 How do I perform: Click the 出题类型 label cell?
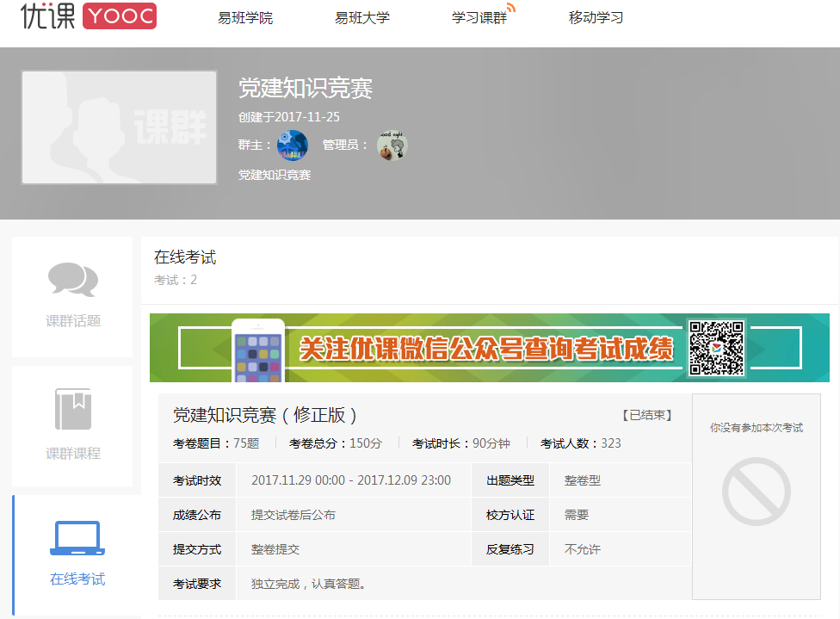[x=510, y=480]
